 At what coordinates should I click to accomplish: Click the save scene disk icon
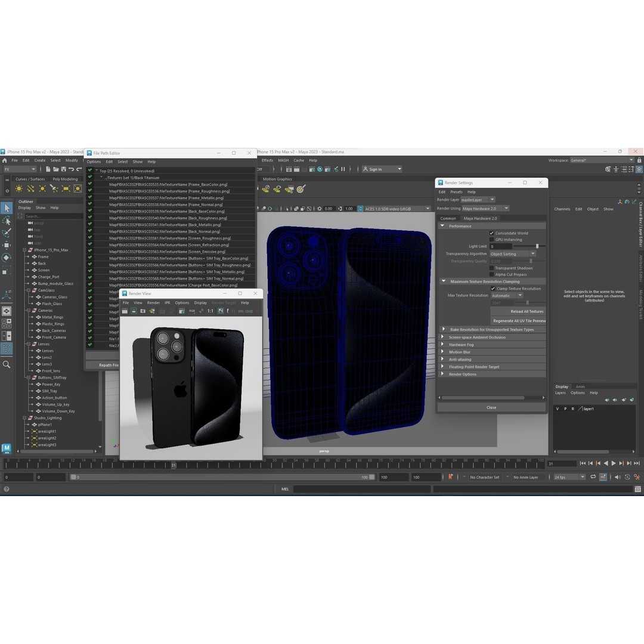tap(64, 169)
